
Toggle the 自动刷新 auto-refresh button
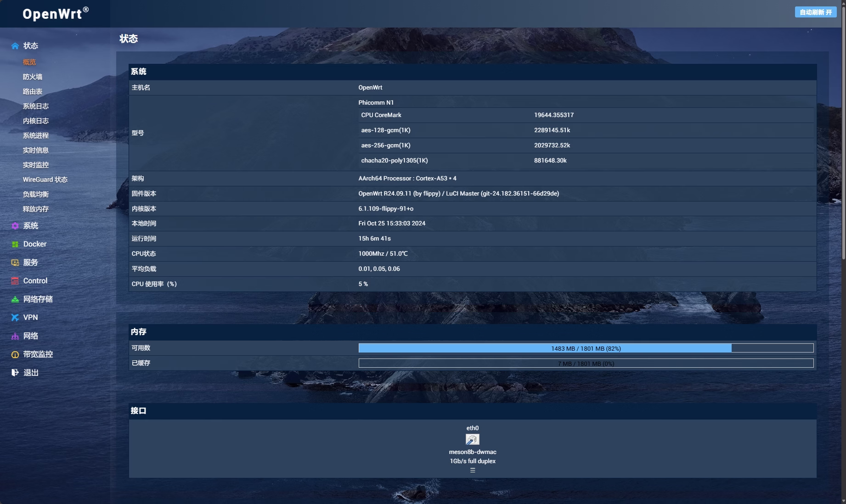point(815,12)
